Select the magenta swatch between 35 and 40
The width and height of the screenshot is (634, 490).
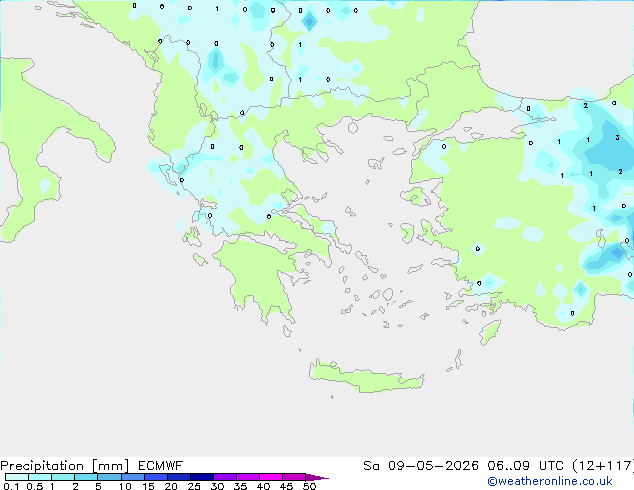pyautogui.click(x=248, y=477)
